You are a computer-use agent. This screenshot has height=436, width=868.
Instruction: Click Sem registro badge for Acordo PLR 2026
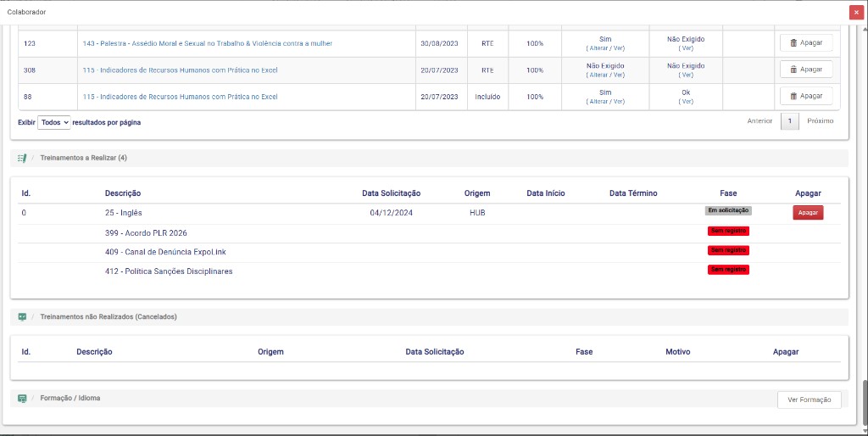[x=728, y=231]
